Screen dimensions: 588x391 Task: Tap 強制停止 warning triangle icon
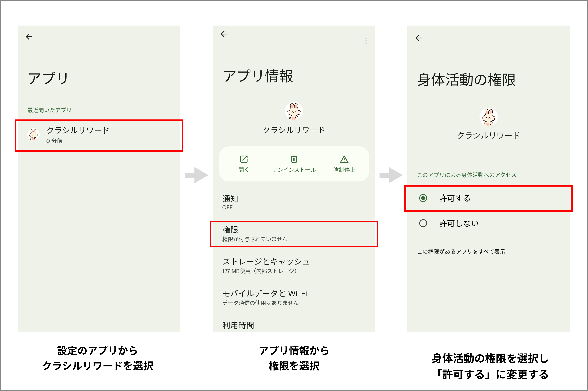coord(344,159)
